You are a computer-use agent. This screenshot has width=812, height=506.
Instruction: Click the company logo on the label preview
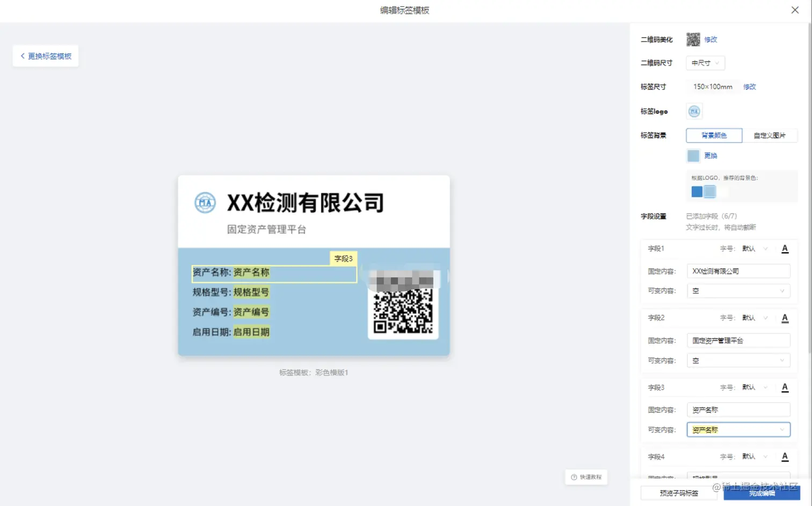click(x=205, y=203)
